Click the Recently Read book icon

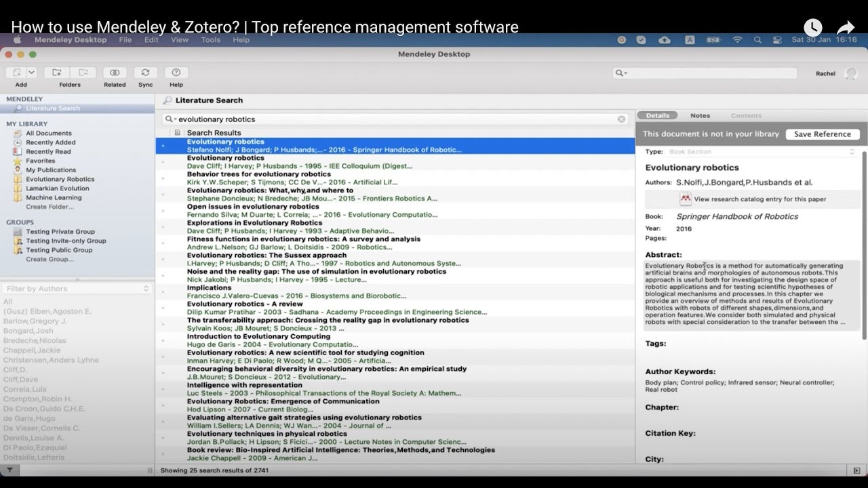tap(18, 152)
